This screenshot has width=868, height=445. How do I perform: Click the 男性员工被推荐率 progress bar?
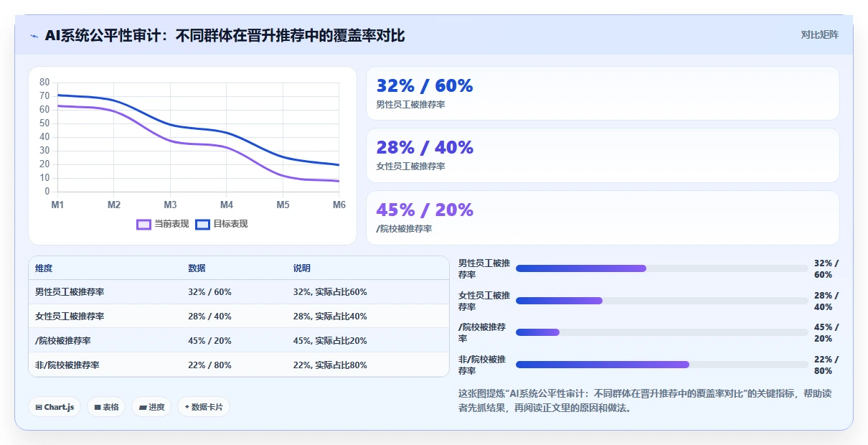coord(661,268)
